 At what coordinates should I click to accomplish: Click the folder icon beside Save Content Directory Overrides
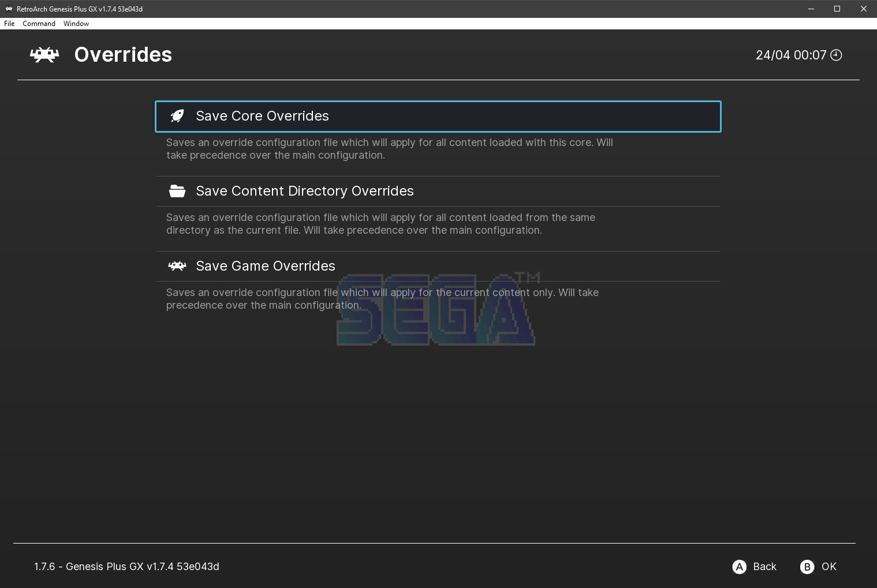tap(177, 191)
